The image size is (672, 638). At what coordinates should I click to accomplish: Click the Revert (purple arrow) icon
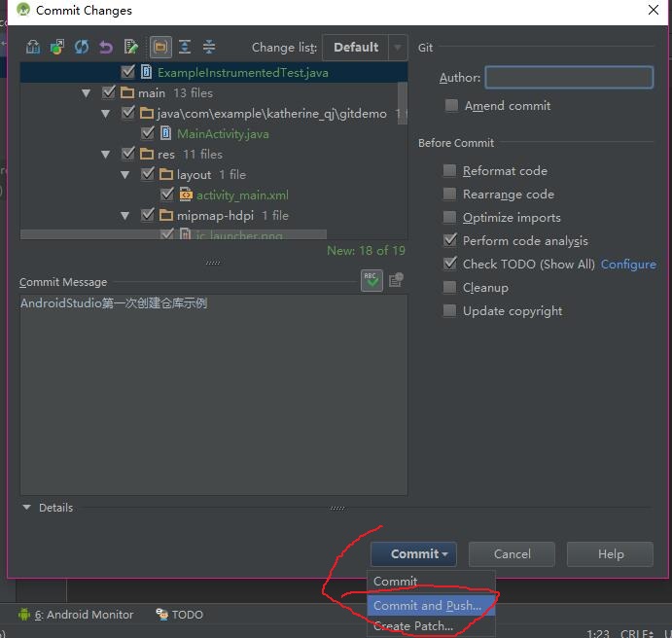coord(106,47)
